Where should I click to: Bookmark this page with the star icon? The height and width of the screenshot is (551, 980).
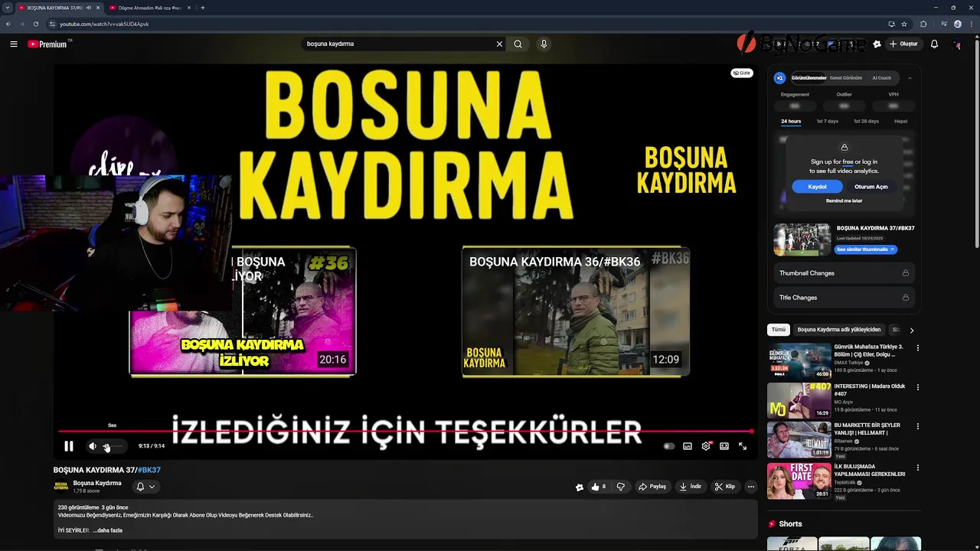(x=904, y=24)
